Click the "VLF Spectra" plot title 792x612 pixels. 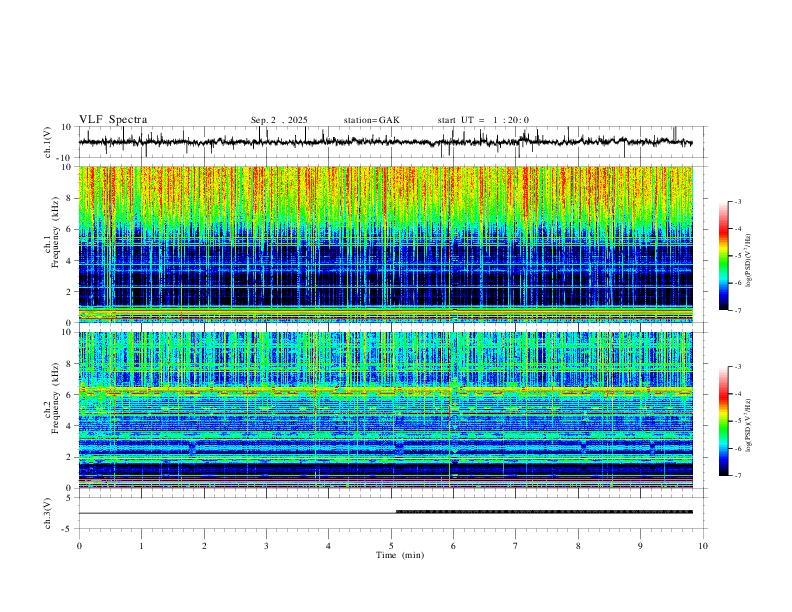[x=113, y=120]
